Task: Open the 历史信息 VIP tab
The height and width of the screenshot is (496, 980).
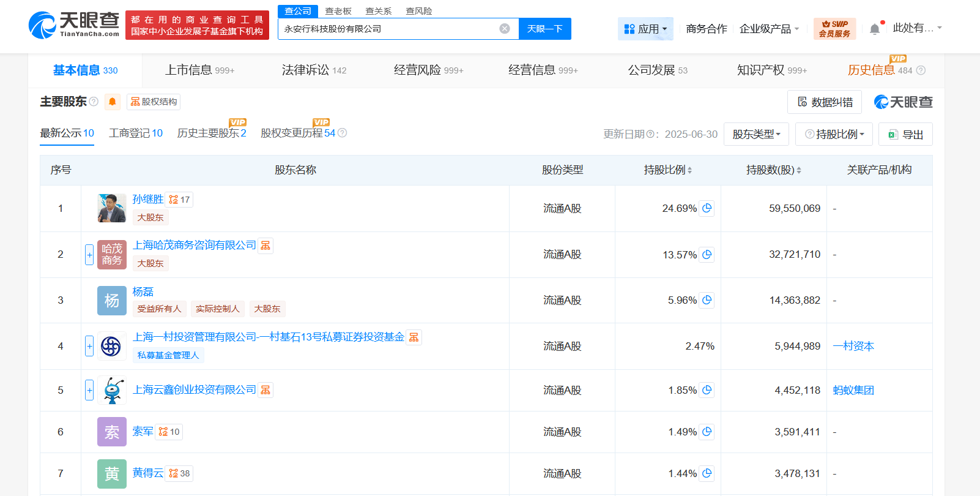Action: coord(880,70)
